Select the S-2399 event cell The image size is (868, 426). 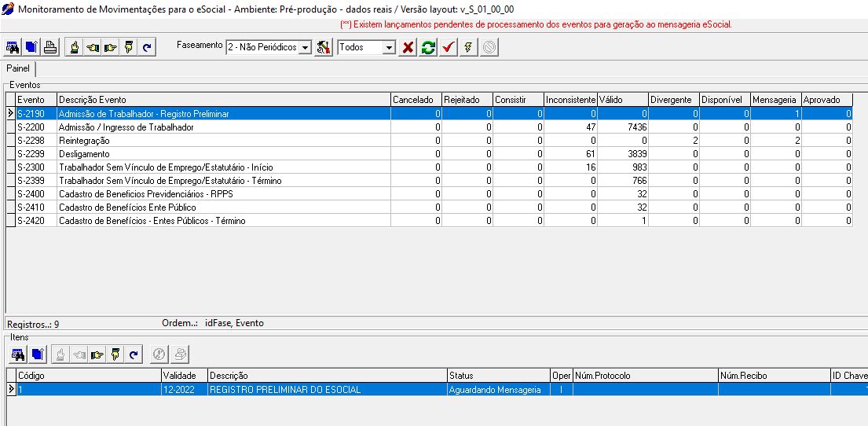pos(36,181)
